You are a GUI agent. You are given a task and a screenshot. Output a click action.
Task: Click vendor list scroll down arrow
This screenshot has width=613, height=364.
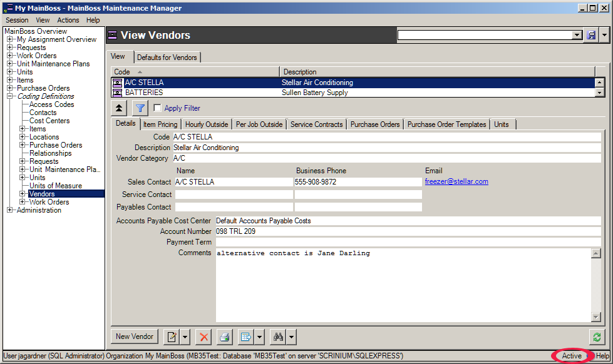coord(600,93)
